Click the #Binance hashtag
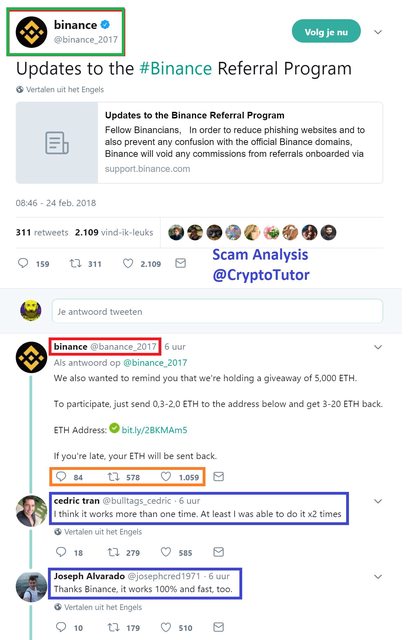 pos(176,69)
